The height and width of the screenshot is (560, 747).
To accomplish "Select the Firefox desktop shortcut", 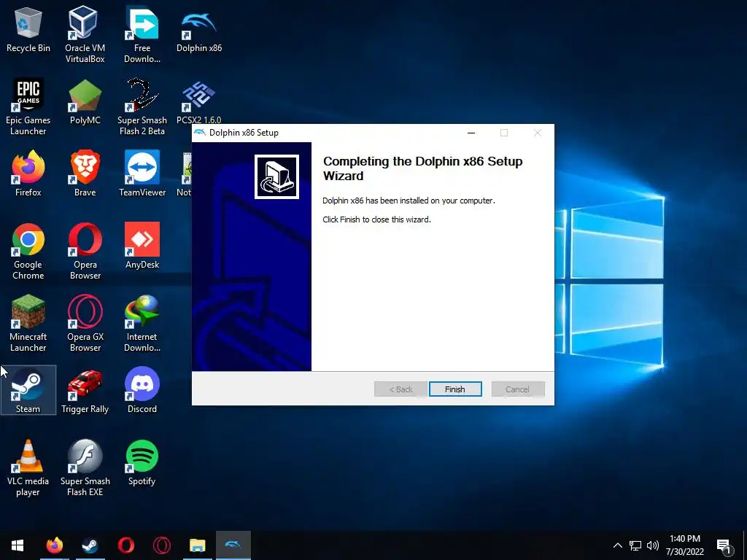I will point(28,174).
